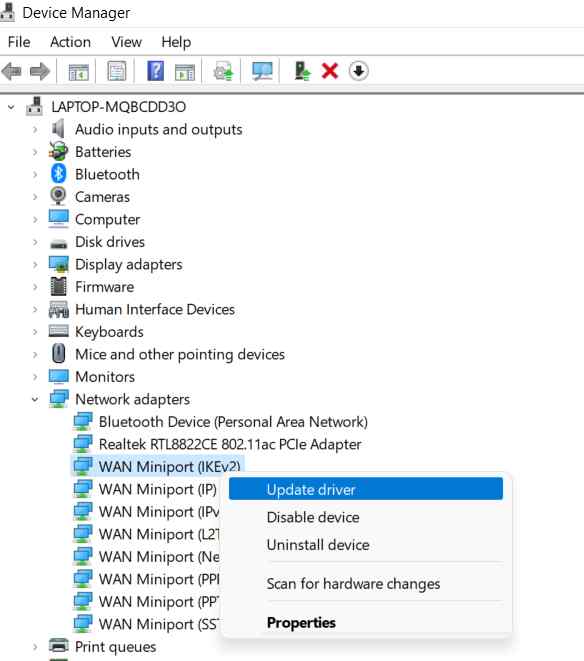Open the Help menu
The image size is (584, 661).
(x=176, y=42)
